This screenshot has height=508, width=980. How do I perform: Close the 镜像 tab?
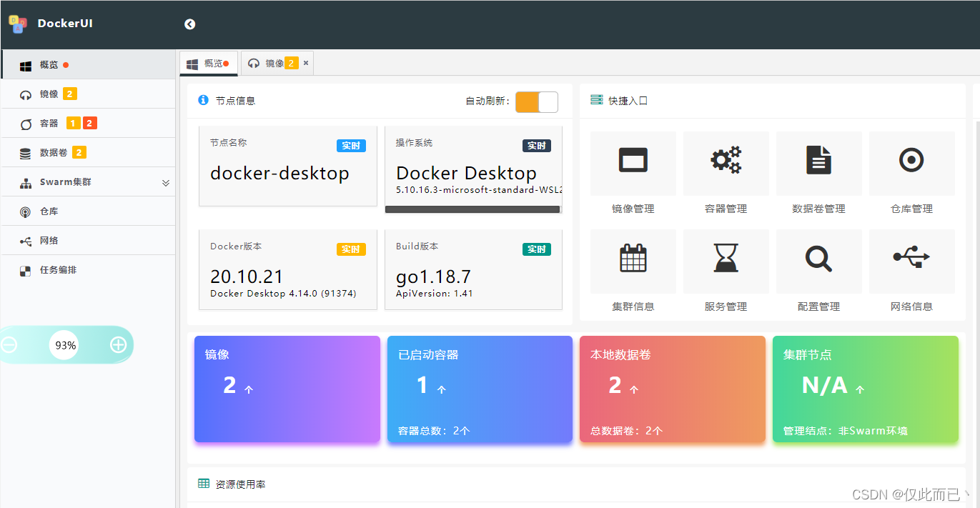coord(306,63)
